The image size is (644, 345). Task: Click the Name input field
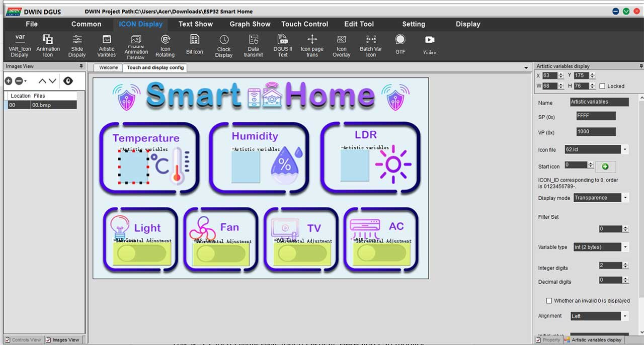pyautogui.click(x=599, y=102)
